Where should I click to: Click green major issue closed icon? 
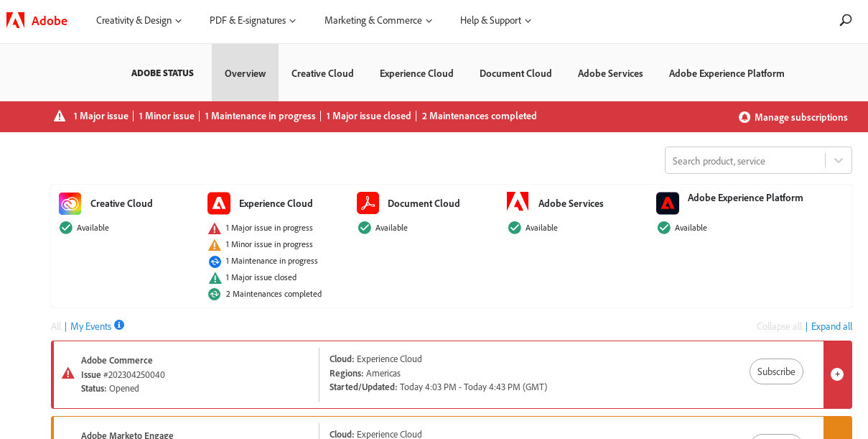point(215,278)
